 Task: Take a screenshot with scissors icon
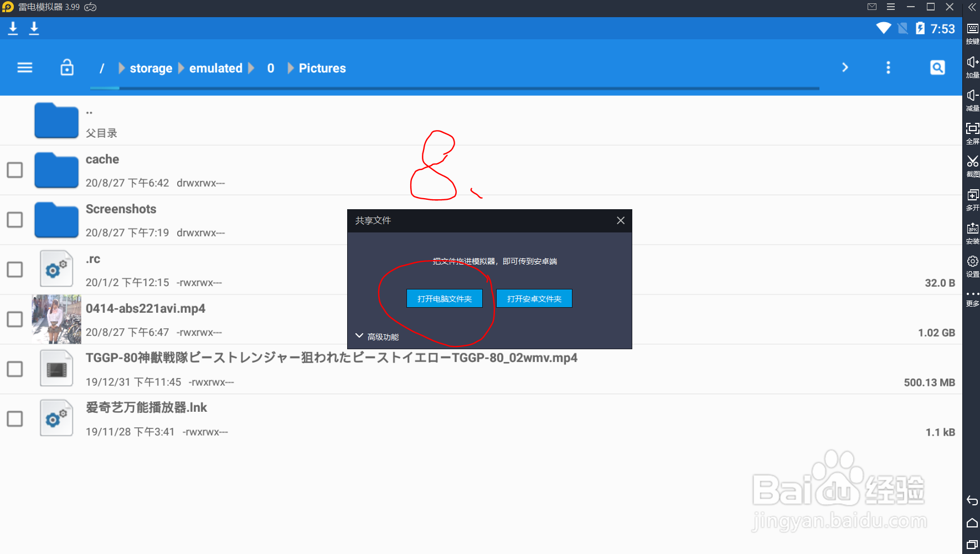[x=972, y=162]
